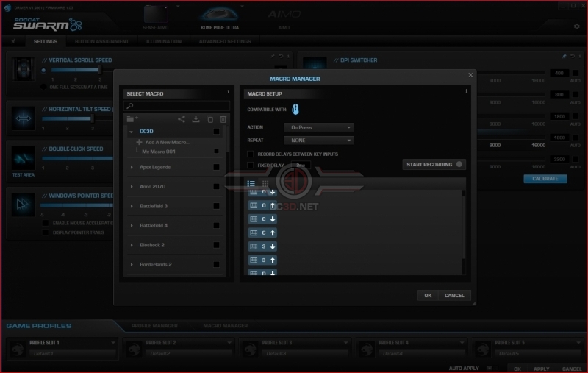588x373 pixels.
Task: Tick the Apex Legends checkbox
Action: (216, 167)
